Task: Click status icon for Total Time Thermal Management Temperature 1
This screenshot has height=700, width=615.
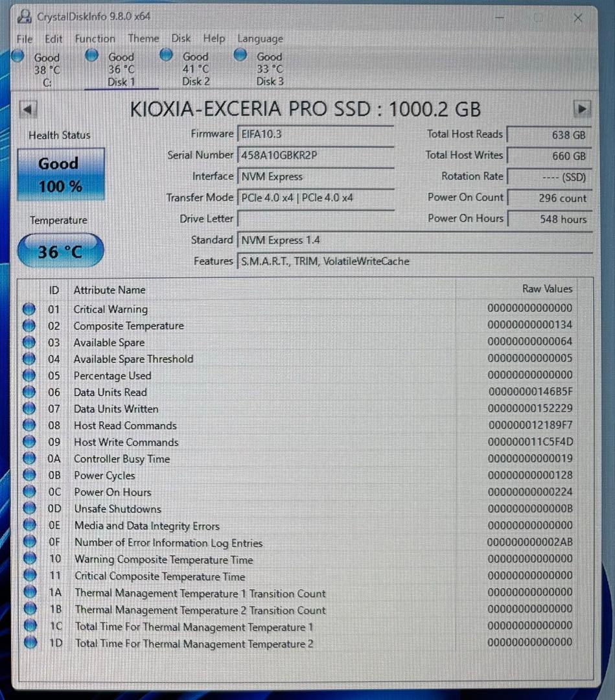Action: click(30, 625)
